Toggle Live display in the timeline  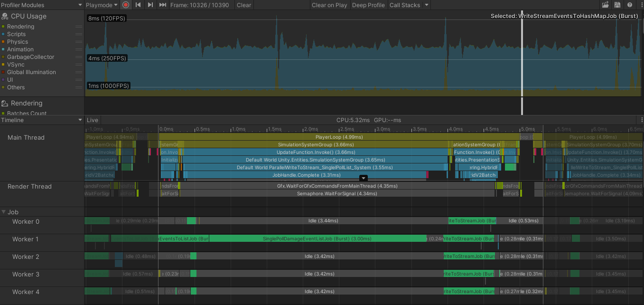point(92,120)
